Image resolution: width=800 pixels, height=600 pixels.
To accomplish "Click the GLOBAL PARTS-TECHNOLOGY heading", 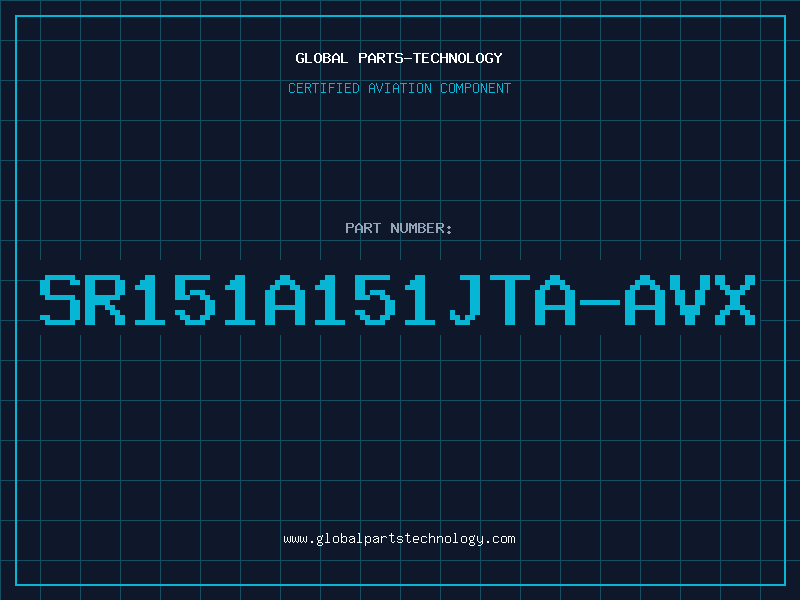I will coord(399,58).
